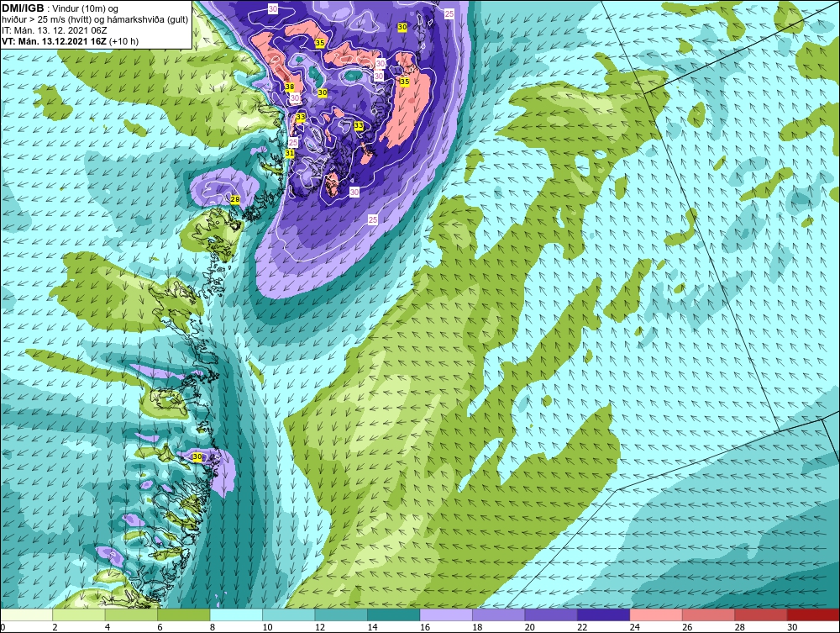Click the legend scale number "16"
The image size is (840, 633).
(425, 627)
